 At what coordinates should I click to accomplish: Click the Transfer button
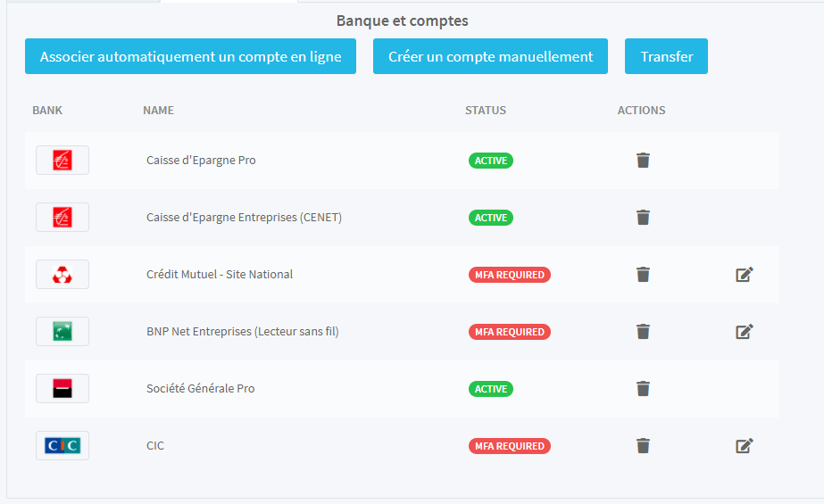tap(666, 56)
